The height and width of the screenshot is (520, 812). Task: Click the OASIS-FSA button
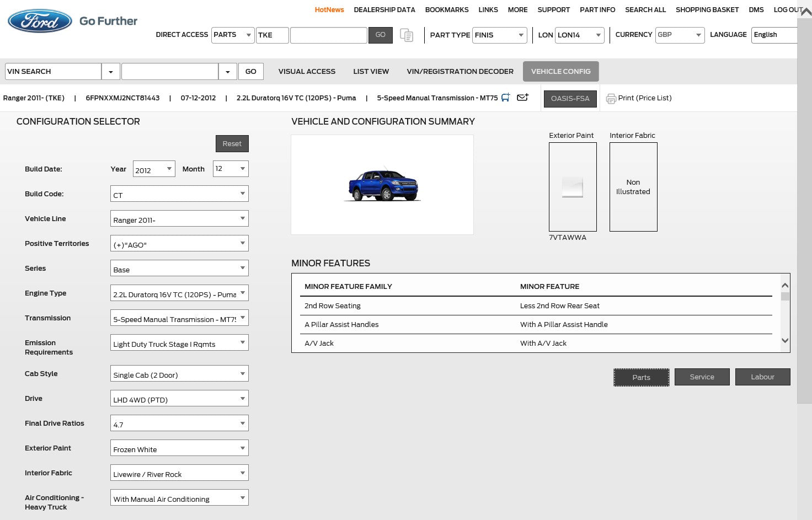pyautogui.click(x=570, y=99)
